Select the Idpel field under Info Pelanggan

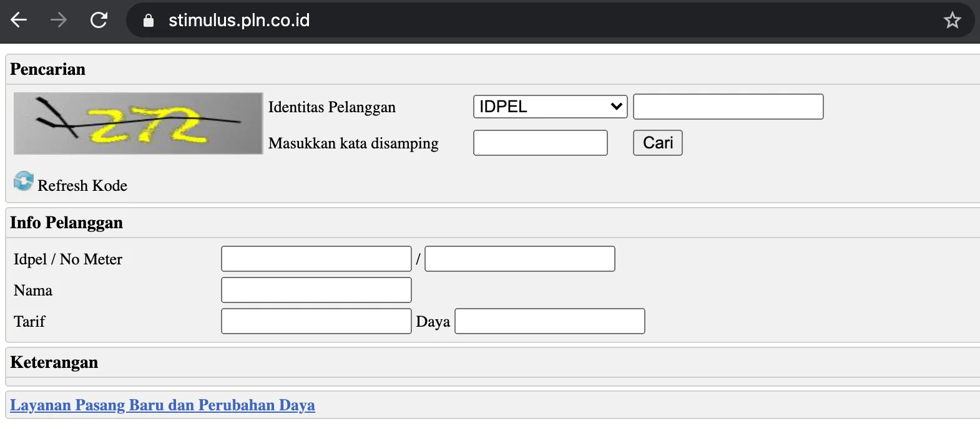pyautogui.click(x=316, y=259)
